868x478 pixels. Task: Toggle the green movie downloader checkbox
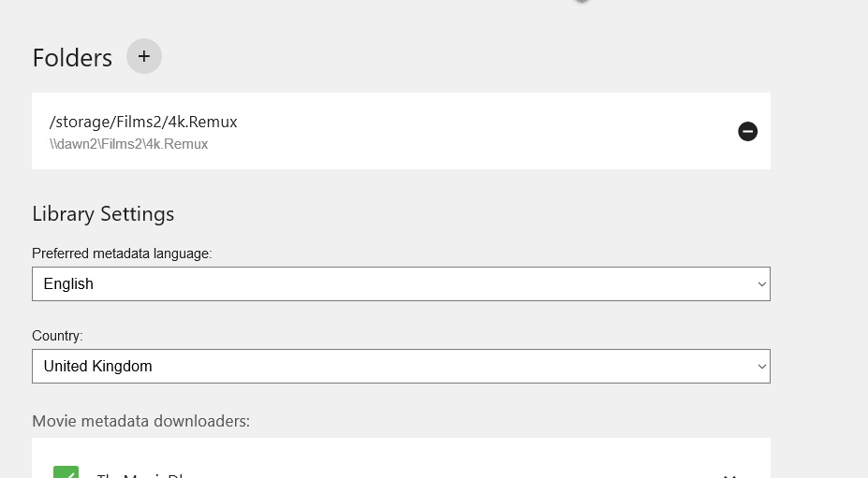(66, 472)
